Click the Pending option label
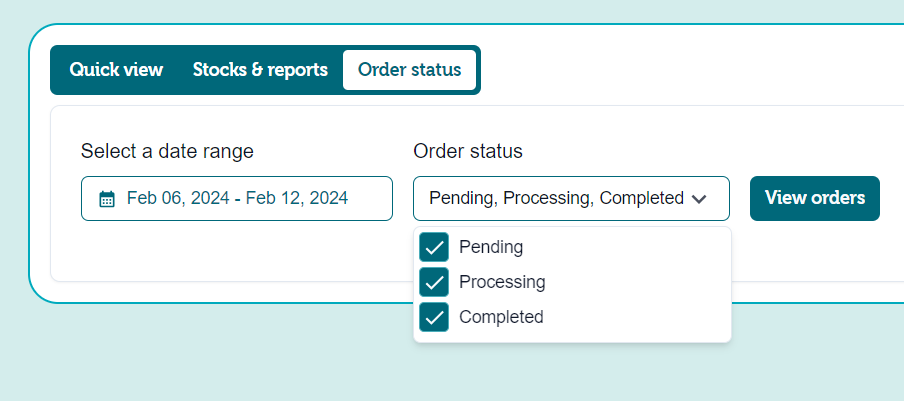This screenshot has width=904, height=401. tap(491, 246)
